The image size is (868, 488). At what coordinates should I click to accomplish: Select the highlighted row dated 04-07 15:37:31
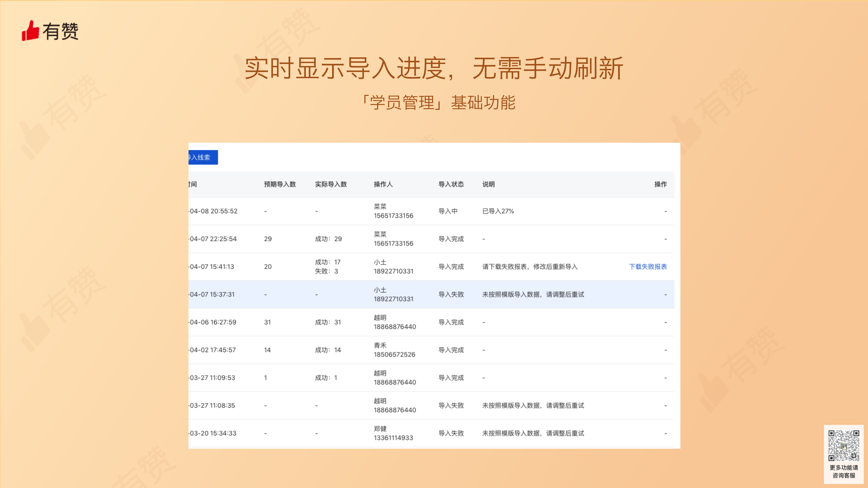[431, 294]
